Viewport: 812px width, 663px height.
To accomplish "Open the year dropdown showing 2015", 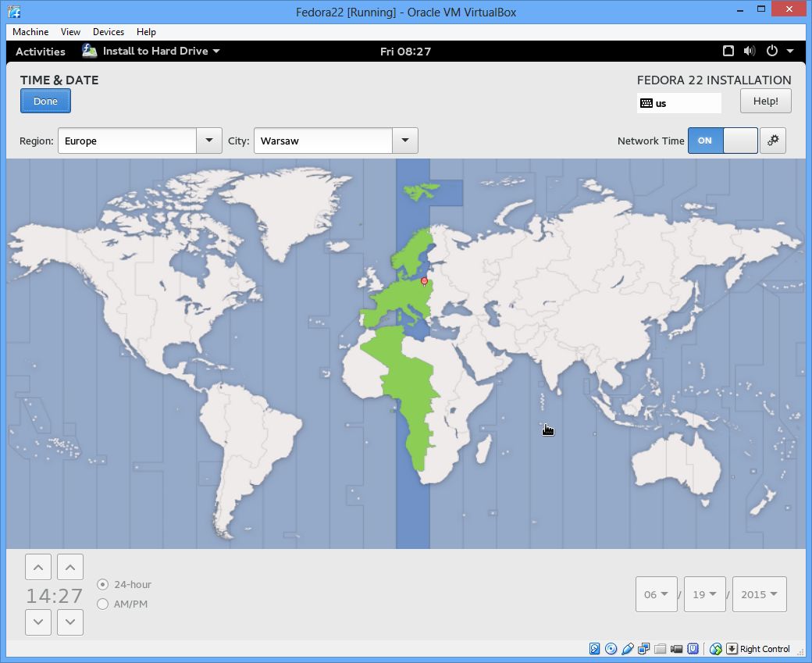I will pos(759,594).
